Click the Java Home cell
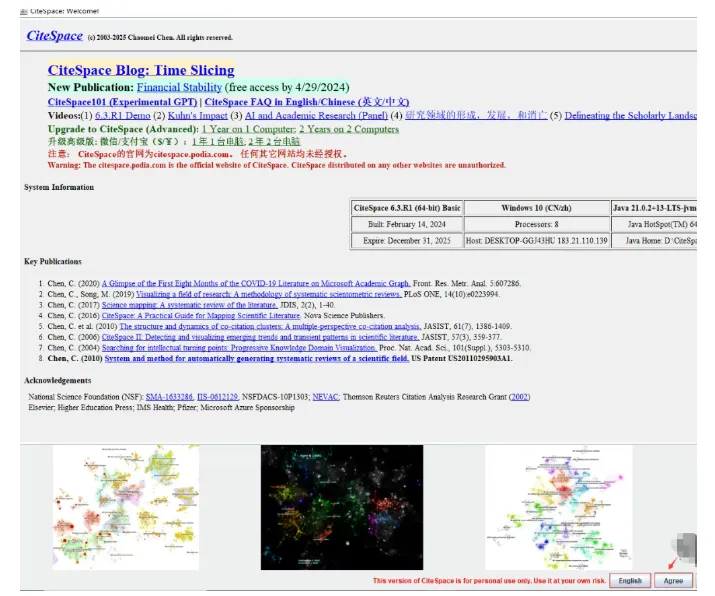715x596 pixels. (654, 241)
